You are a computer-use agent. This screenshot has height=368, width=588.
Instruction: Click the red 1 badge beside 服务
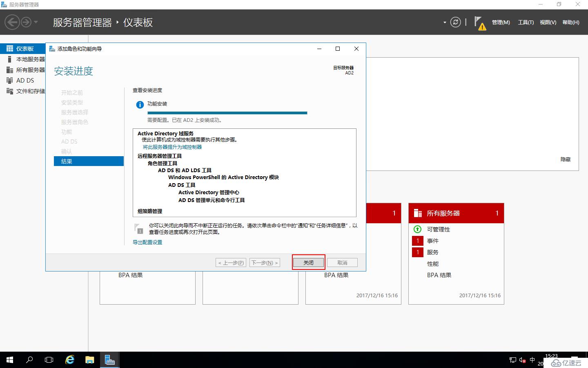(x=418, y=252)
